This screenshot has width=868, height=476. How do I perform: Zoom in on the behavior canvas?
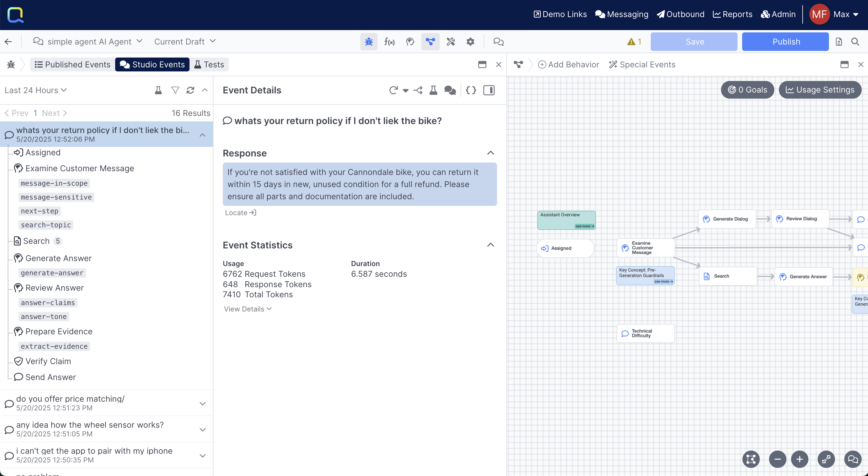coord(799,459)
